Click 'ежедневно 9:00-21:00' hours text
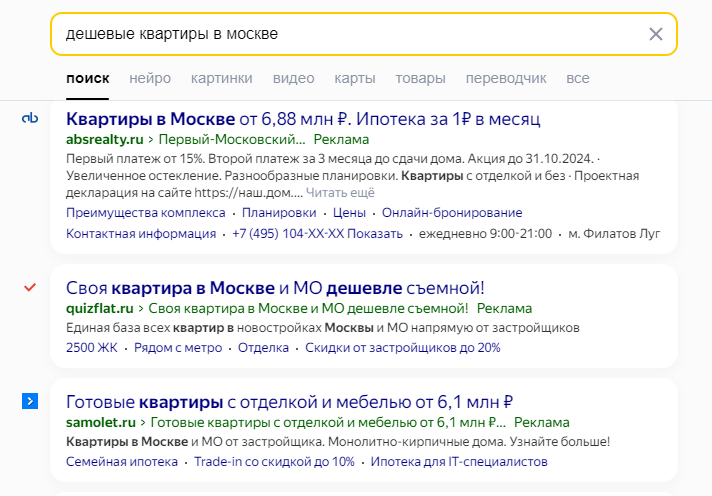The height and width of the screenshot is (496, 712). 485,233
